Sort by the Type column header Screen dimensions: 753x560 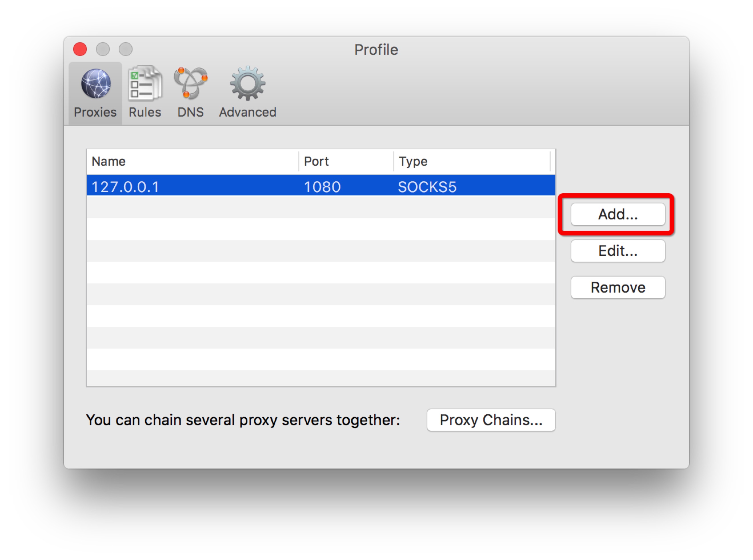pos(413,161)
